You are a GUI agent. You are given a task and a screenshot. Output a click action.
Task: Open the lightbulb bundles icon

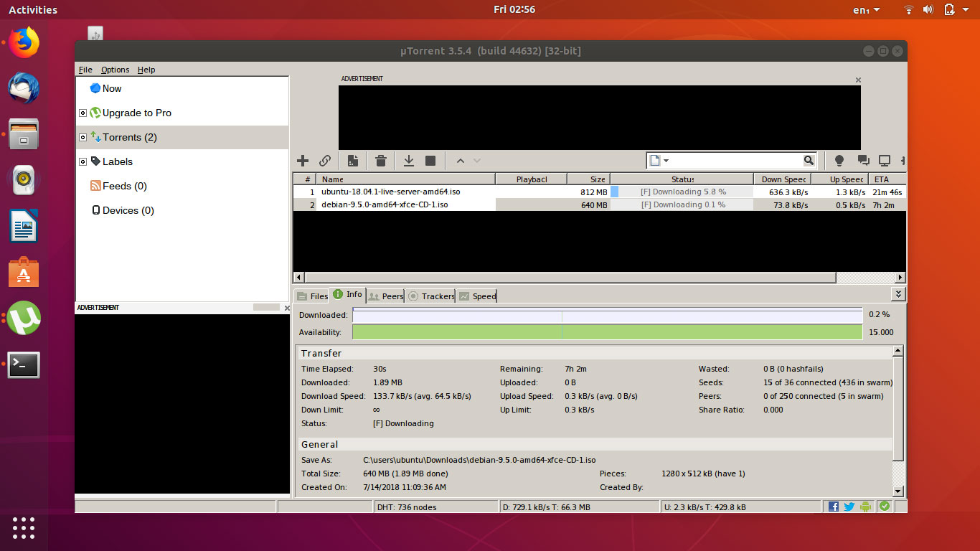(x=839, y=161)
